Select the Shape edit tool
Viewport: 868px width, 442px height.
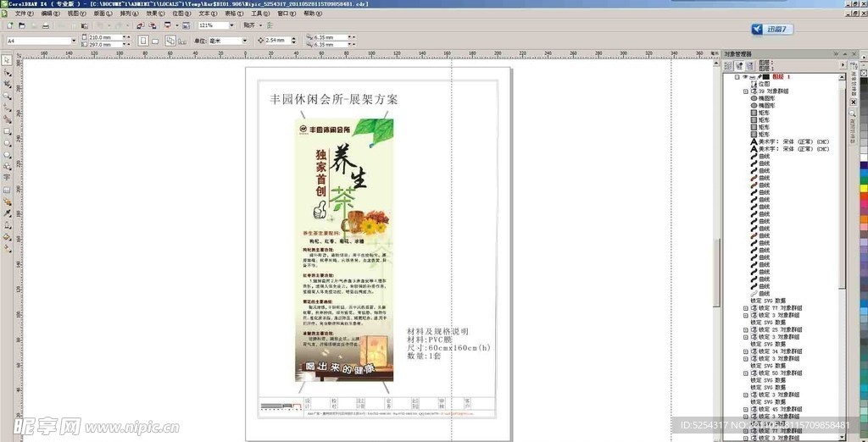7,72
